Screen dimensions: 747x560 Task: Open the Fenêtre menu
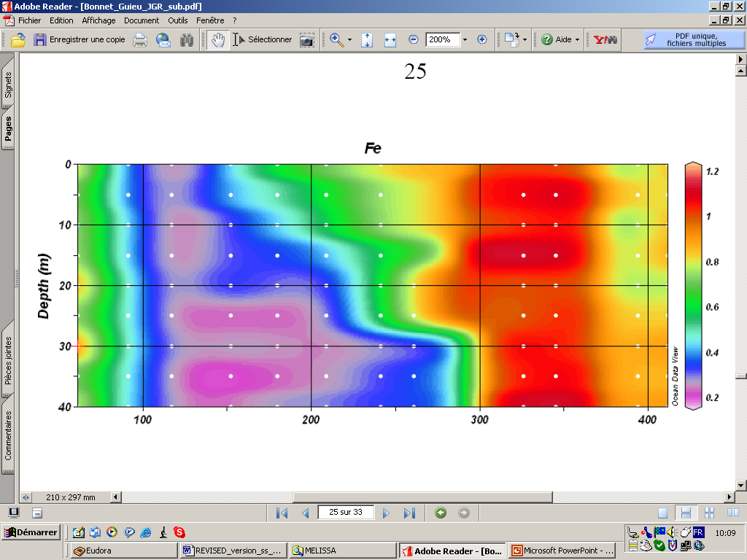pyautogui.click(x=210, y=20)
